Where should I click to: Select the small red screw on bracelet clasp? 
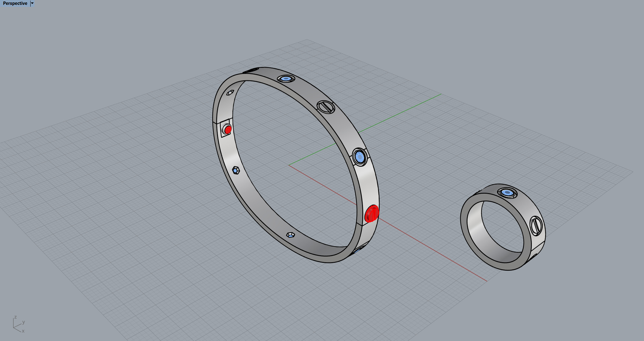pos(228,130)
